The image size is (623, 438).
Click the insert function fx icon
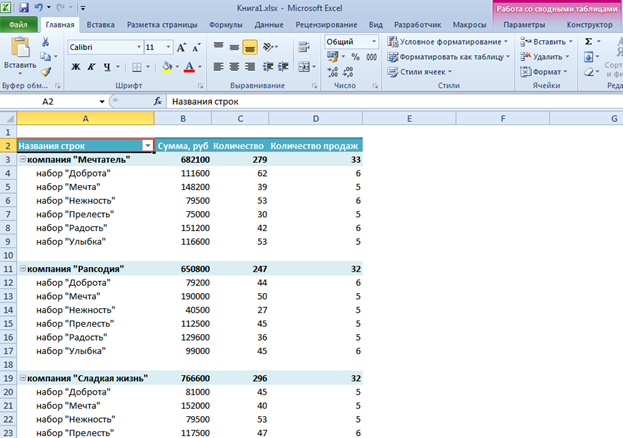coord(158,102)
